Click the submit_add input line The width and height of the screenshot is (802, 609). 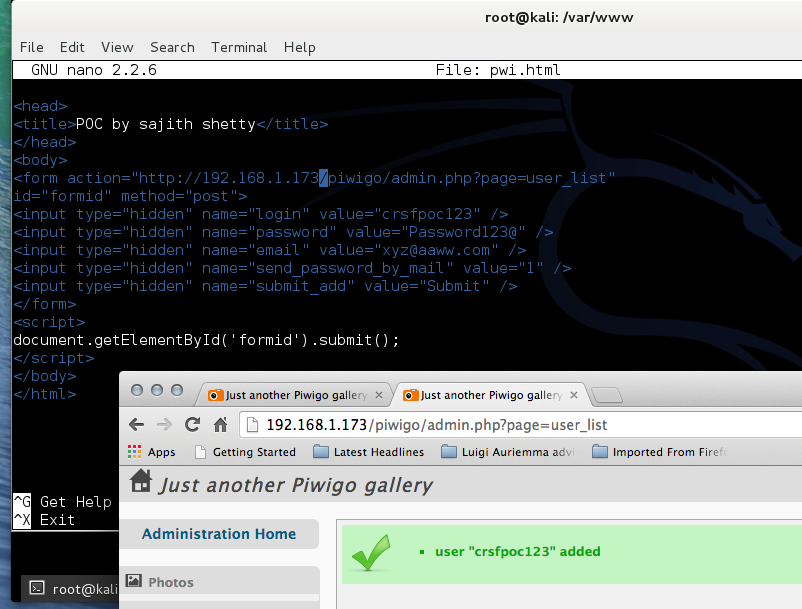click(265, 286)
